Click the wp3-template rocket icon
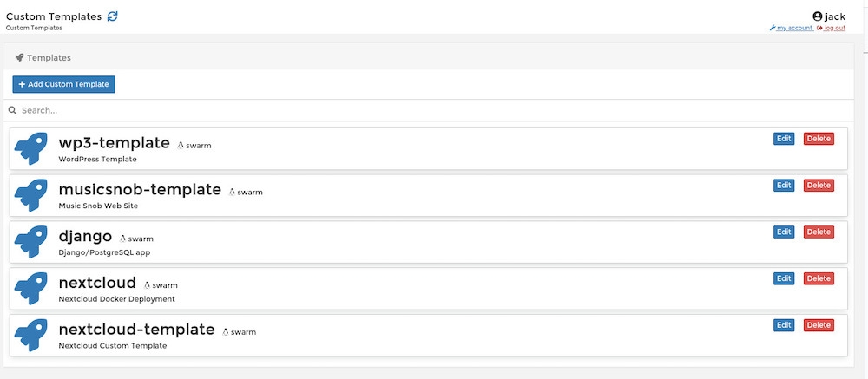This screenshot has width=868, height=379. [x=31, y=149]
